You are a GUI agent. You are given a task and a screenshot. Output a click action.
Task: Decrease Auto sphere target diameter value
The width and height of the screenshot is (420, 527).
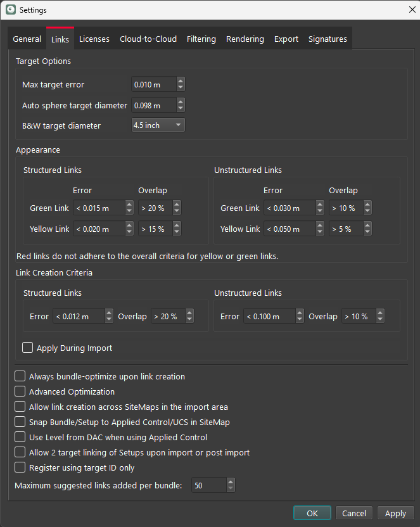[x=181, y=108]
